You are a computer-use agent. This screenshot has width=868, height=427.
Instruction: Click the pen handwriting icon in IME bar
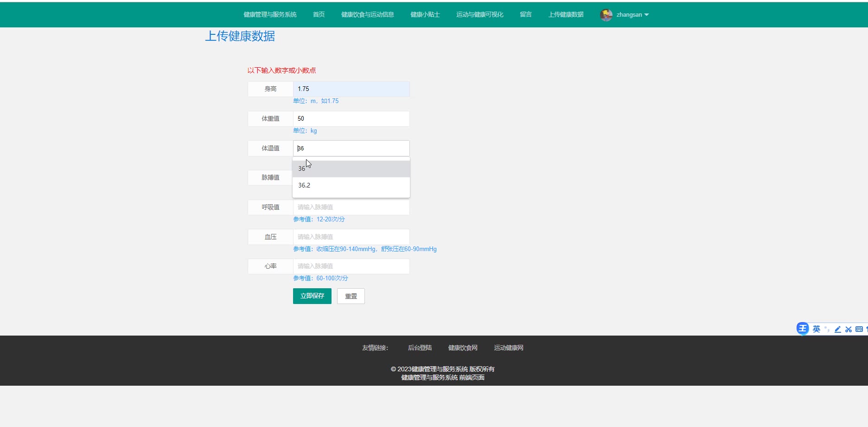(838, 329)
